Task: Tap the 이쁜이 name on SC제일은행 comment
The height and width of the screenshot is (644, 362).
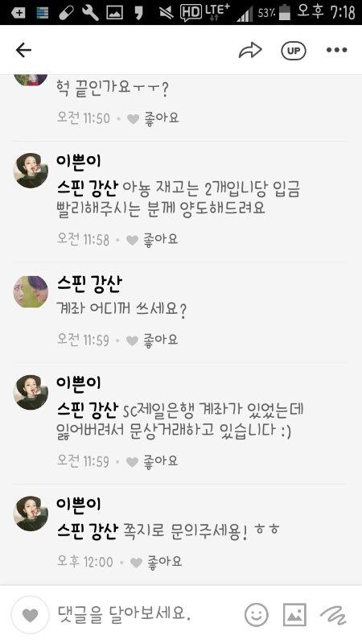Action: click(78, 383)
